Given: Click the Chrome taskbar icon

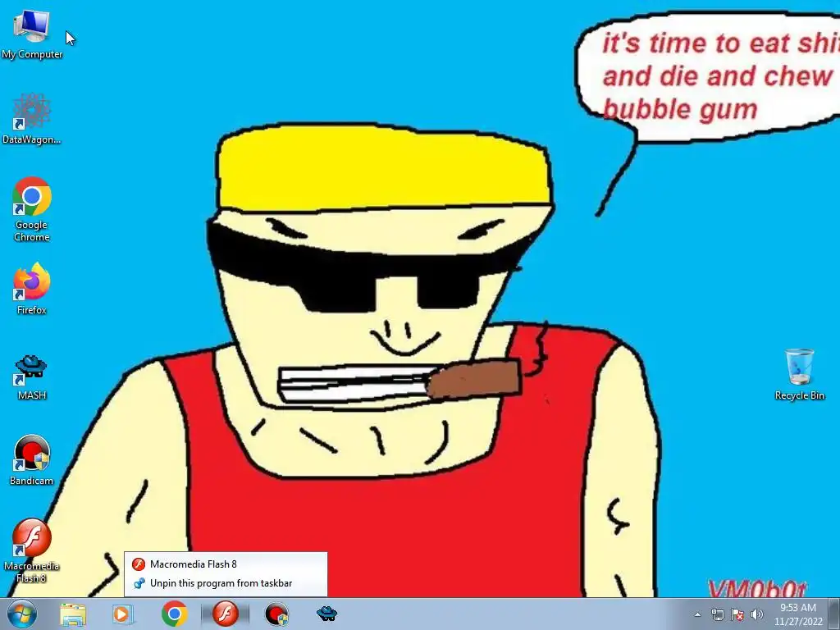Looking at the screenshot, I should [174, 614].
